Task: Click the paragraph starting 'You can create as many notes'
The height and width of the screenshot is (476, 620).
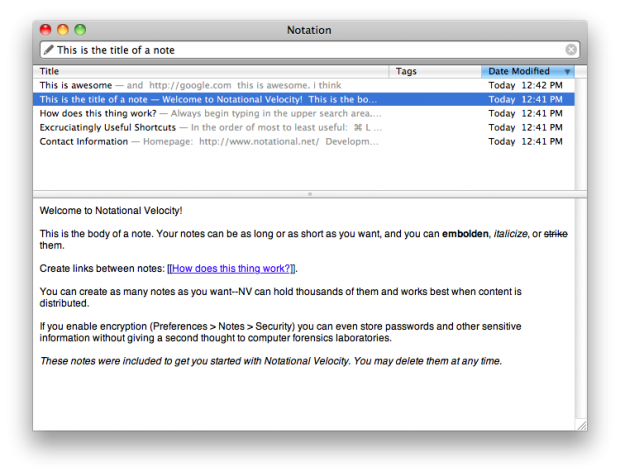Action: (x=280, y=297)
